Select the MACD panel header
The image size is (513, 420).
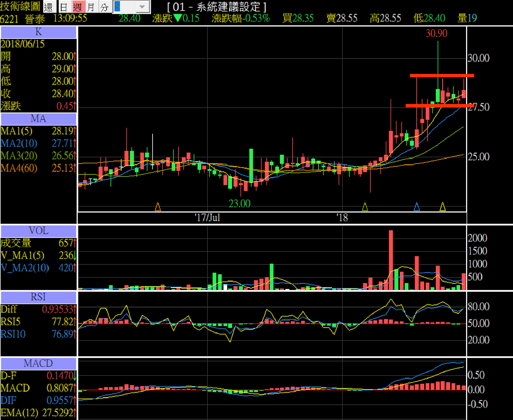tap(38, 364)
